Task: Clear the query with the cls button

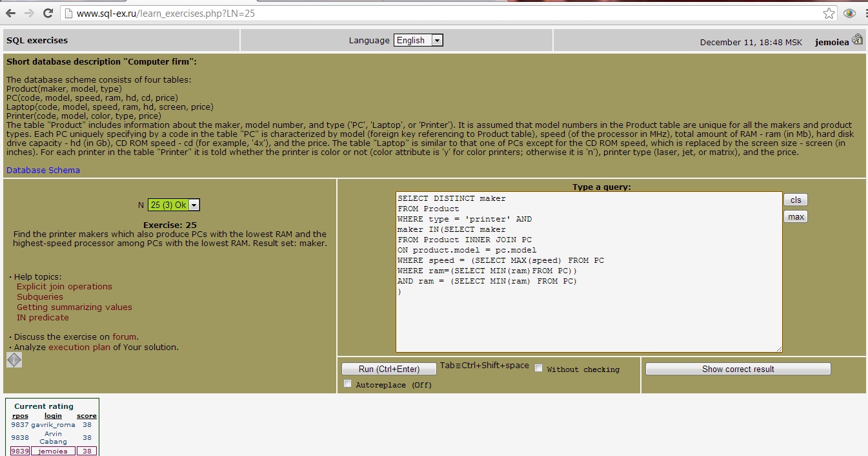Action: 795,200
